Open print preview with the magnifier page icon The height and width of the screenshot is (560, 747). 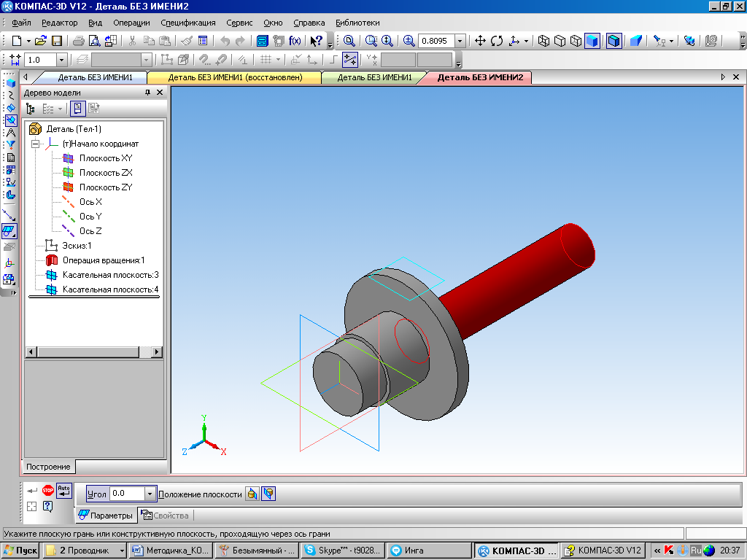coord(95,41)
